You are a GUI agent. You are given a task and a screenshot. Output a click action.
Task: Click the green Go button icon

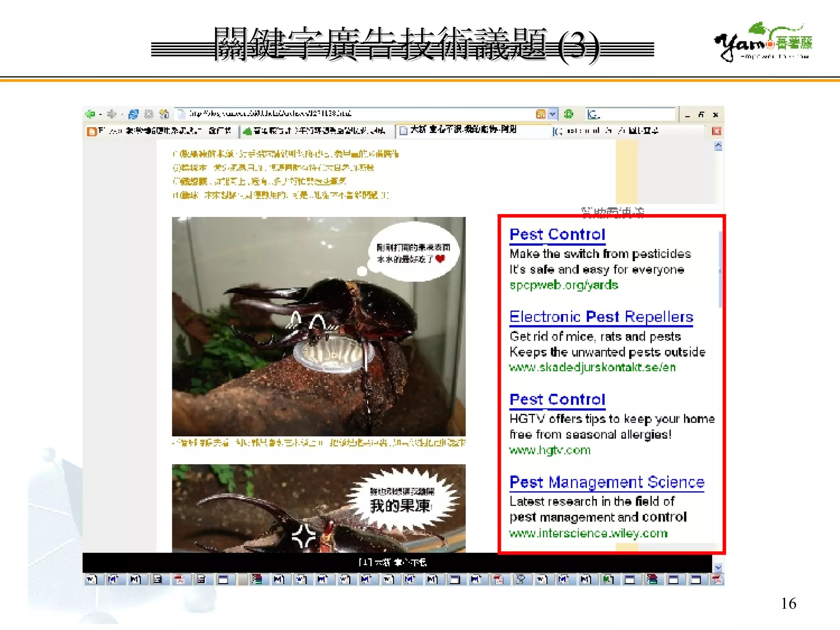(x=568, y=114)
